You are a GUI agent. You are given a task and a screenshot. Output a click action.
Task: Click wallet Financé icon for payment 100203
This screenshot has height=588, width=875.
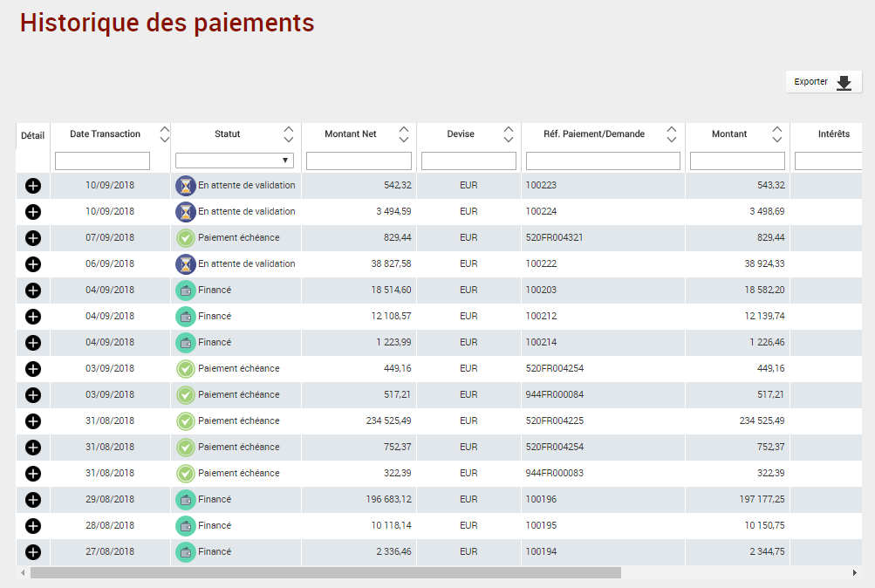click(x=186, y=291)
